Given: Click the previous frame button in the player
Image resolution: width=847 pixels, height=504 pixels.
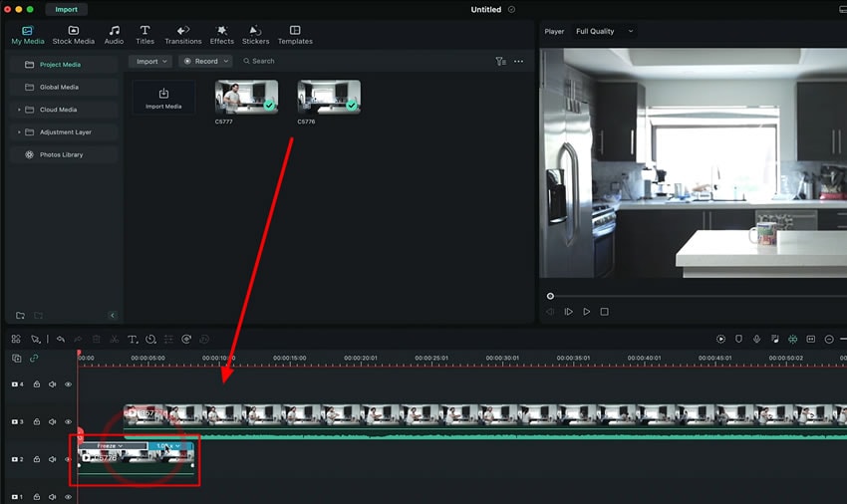Looking at the screenshot, I should [x=550, y=312].
